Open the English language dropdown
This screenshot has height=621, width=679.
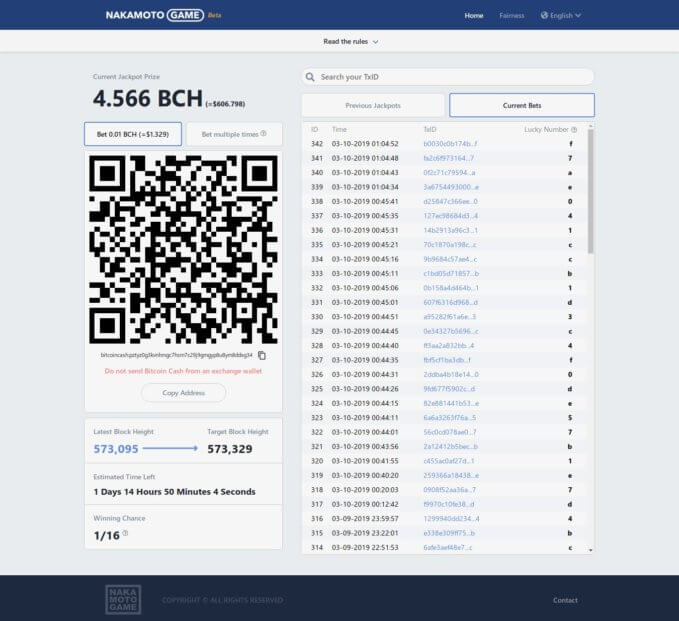pos(561,16)
